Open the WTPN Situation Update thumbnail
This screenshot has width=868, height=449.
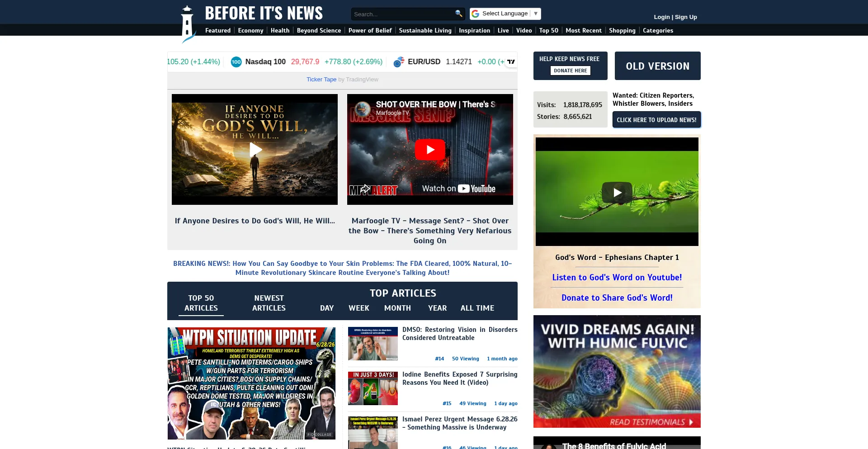point(251,383)
